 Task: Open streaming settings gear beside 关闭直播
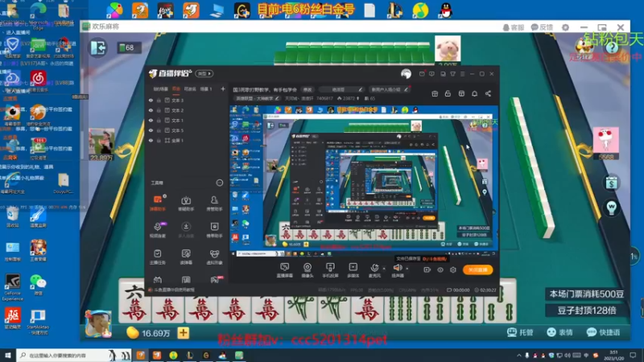453,269
